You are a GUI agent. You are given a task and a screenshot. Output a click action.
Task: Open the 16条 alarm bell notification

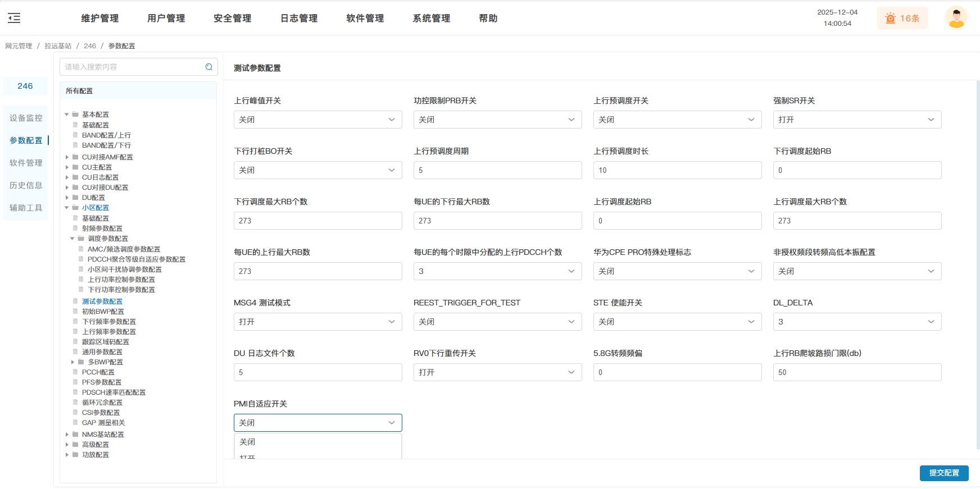(902, 18)
